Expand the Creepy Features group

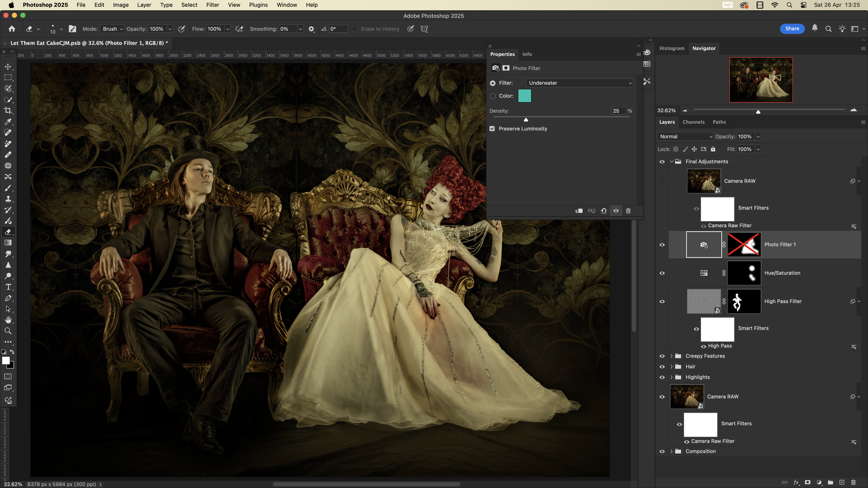671,356
